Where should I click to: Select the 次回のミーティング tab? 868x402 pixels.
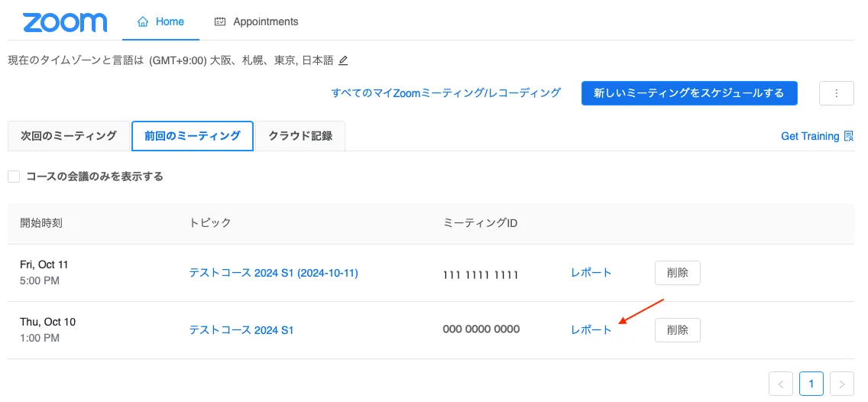click(x=69, y=136)
